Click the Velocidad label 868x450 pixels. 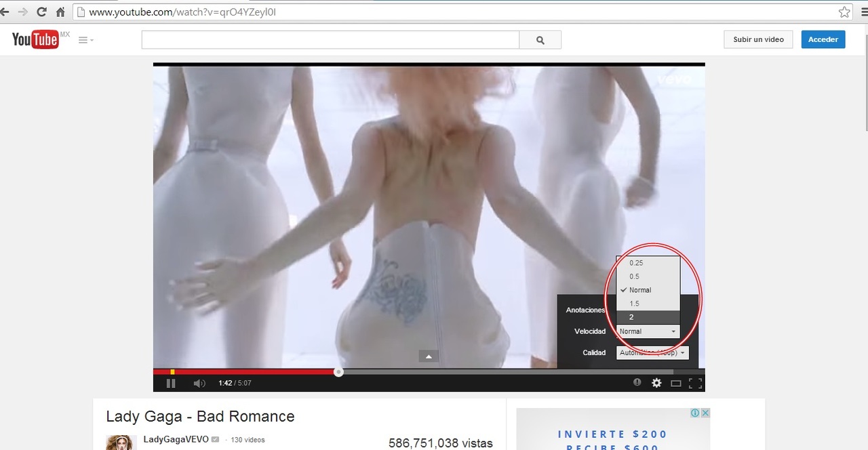coord(590,331)
